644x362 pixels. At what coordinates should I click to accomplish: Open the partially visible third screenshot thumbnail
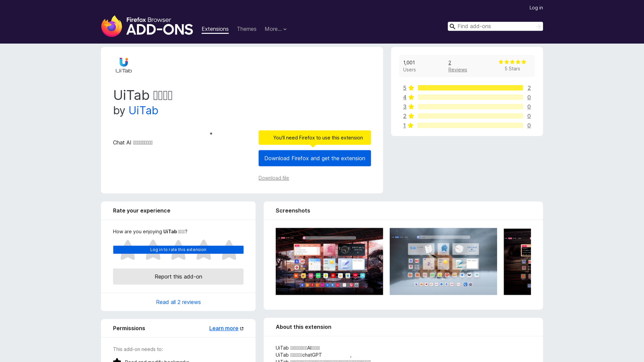coord(517,261)
